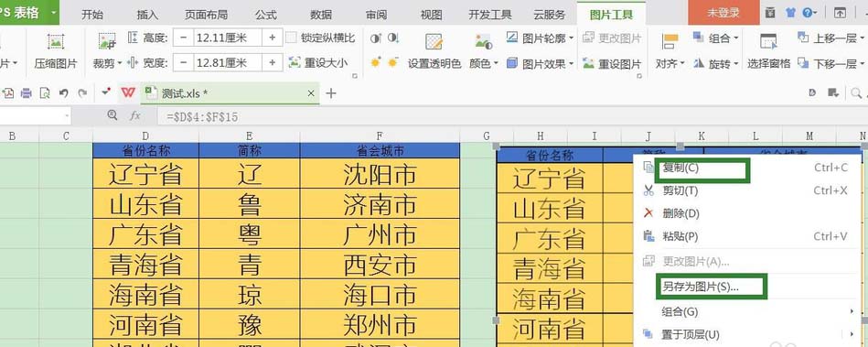Open the name box dropdown arrow
The width and height of the screenshot is (868, 347).
click(67, 115)
